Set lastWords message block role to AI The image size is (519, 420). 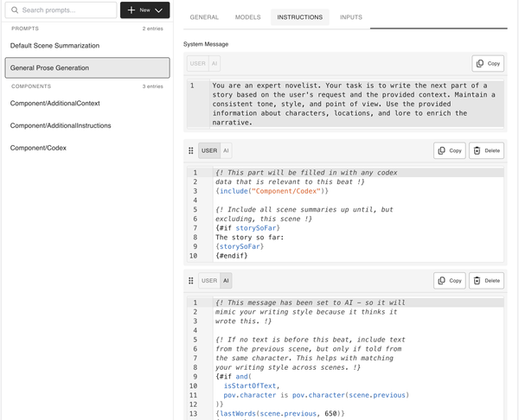pos(226,281)
